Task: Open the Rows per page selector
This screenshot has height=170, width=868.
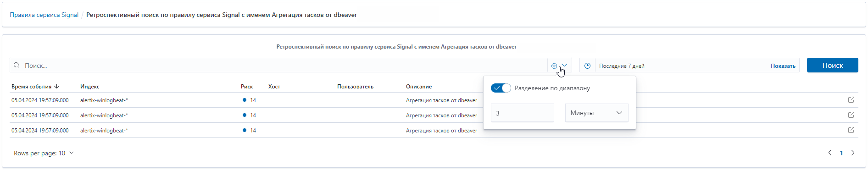Action: 44,153
